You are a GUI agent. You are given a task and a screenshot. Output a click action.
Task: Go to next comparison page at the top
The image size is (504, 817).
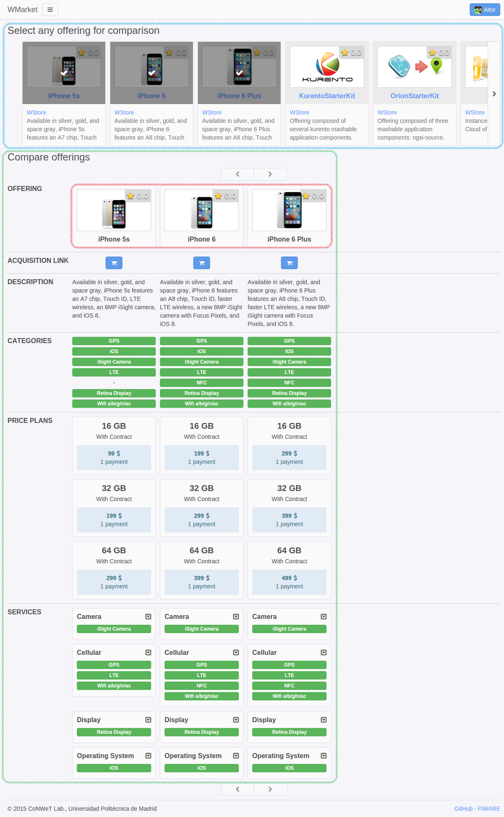(x=270, y=174)
